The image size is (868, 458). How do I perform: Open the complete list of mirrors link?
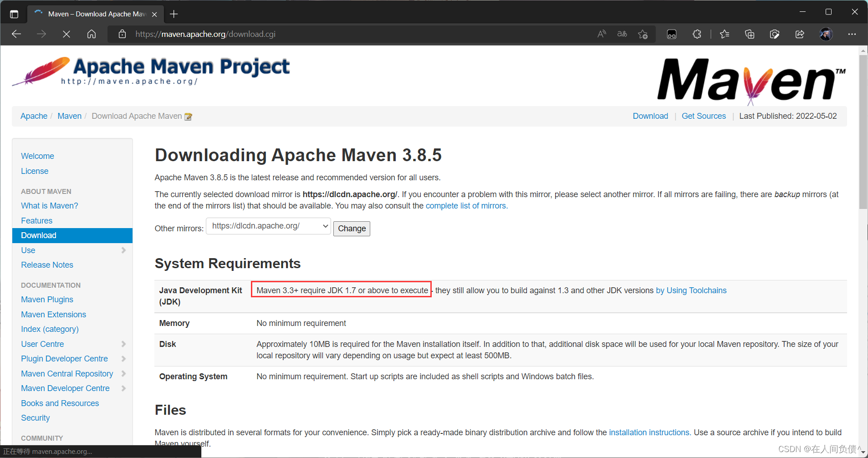[467, 206]
